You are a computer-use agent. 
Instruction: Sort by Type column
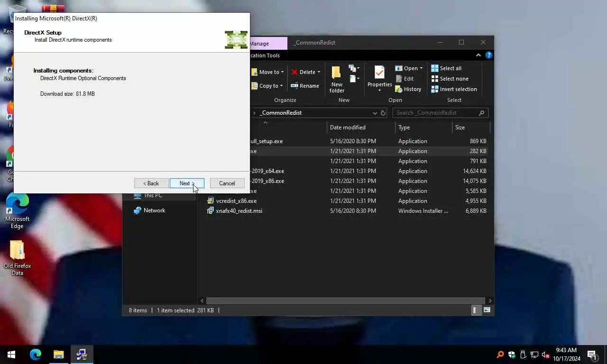(x=423, y=127)
